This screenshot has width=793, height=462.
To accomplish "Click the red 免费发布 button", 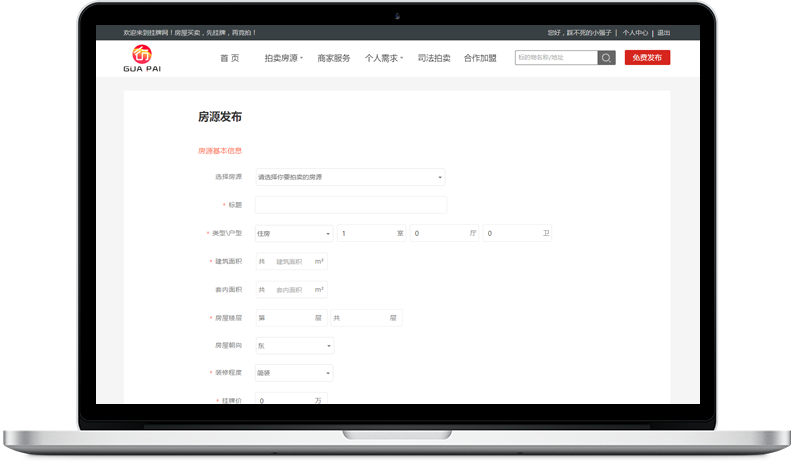I will 647,58.
